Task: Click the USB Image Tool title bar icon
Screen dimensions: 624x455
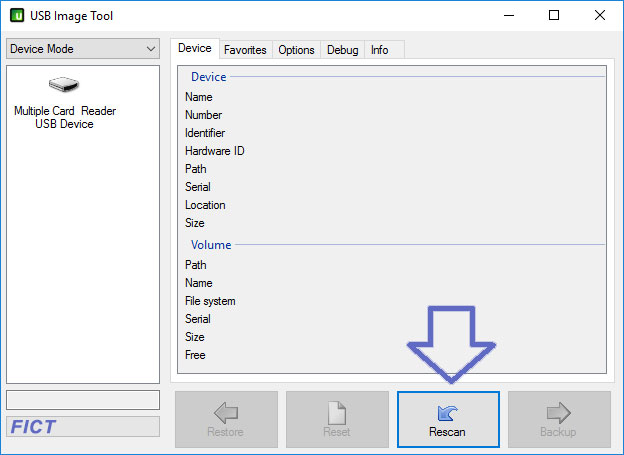Action: [x=17, y=16]
